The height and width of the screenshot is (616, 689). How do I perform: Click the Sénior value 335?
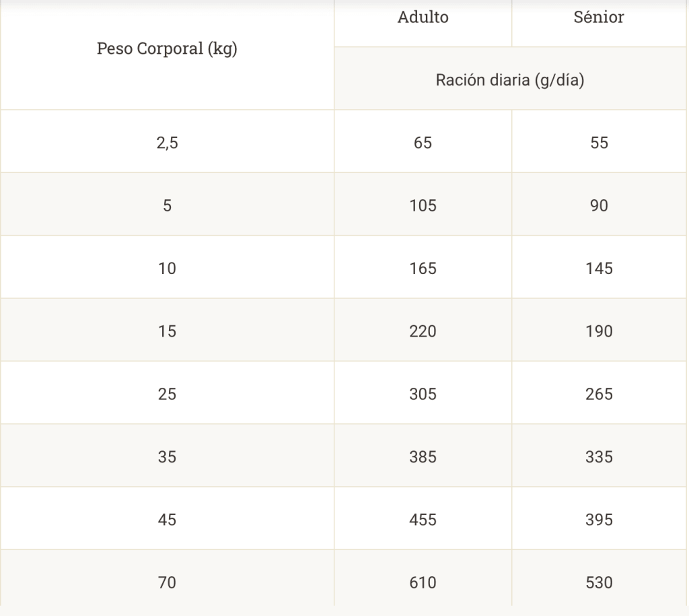(599, 457)
